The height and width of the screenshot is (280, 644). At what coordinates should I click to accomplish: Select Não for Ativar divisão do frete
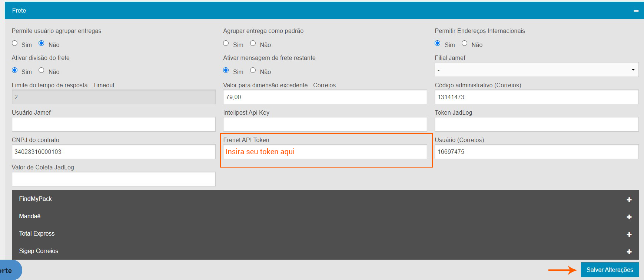(42, 70)
